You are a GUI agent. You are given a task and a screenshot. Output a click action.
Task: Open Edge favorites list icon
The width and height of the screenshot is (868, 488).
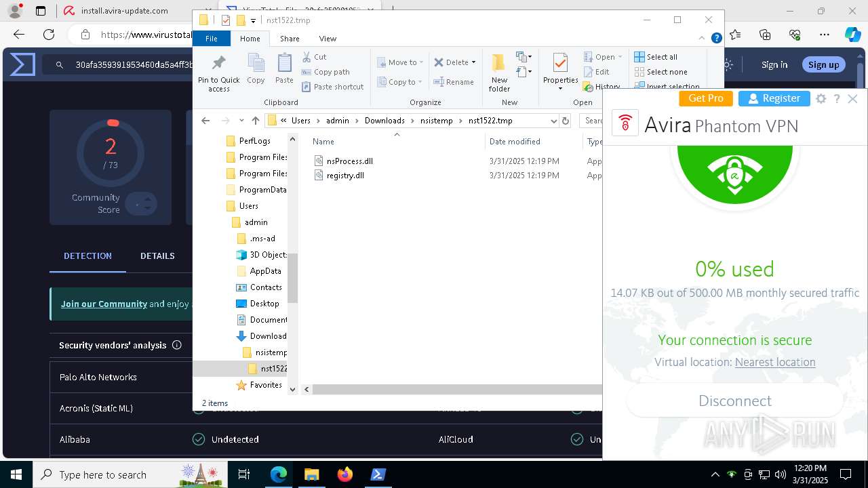[736, 35]
